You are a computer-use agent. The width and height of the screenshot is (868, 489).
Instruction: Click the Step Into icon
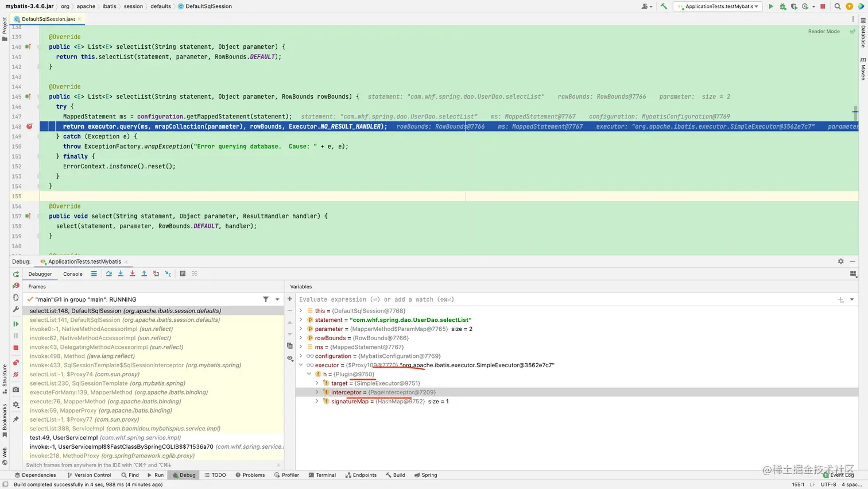[x=121, y=274]
